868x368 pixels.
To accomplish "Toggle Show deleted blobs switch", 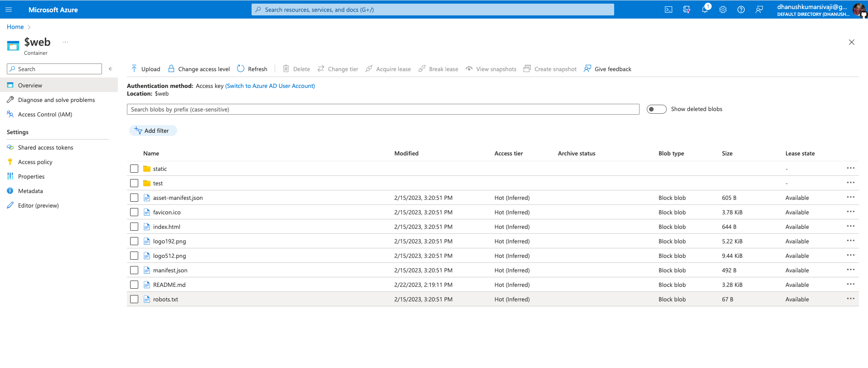I will point(656,109).
